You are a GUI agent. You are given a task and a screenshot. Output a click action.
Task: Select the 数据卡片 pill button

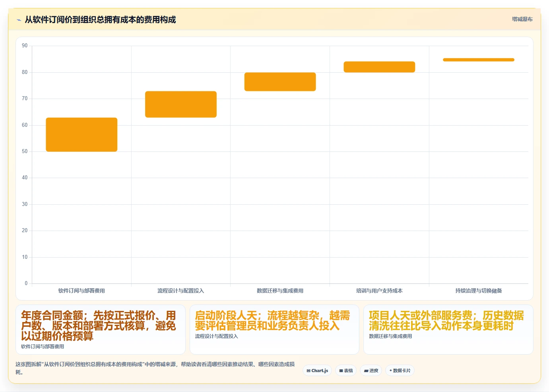click(x=400, y=371)
